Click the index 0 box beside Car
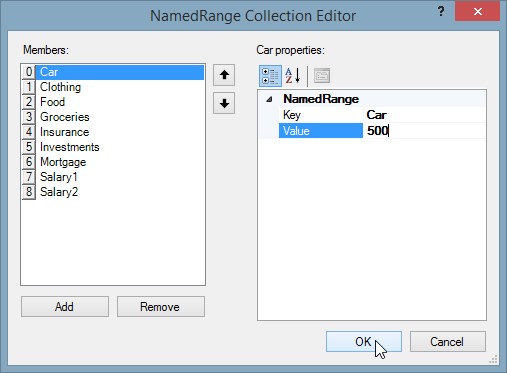The image size is (507, 373). (x=29, y=72)
